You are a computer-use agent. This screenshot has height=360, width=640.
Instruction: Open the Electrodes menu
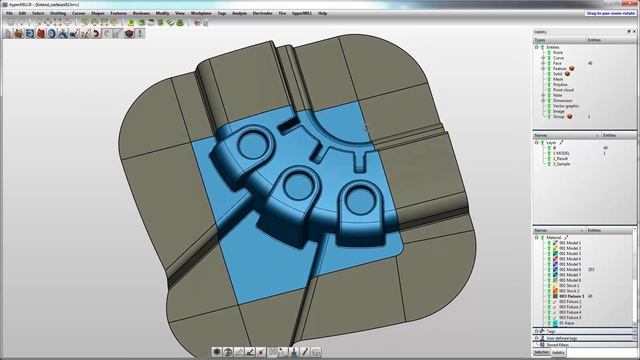pyautogui.click(x=262, y=13)
